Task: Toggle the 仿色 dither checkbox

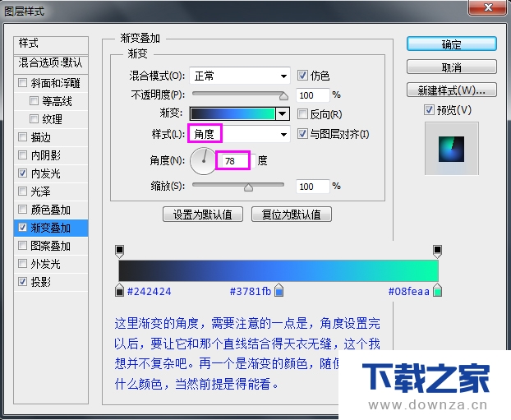Action: point(302,76)
